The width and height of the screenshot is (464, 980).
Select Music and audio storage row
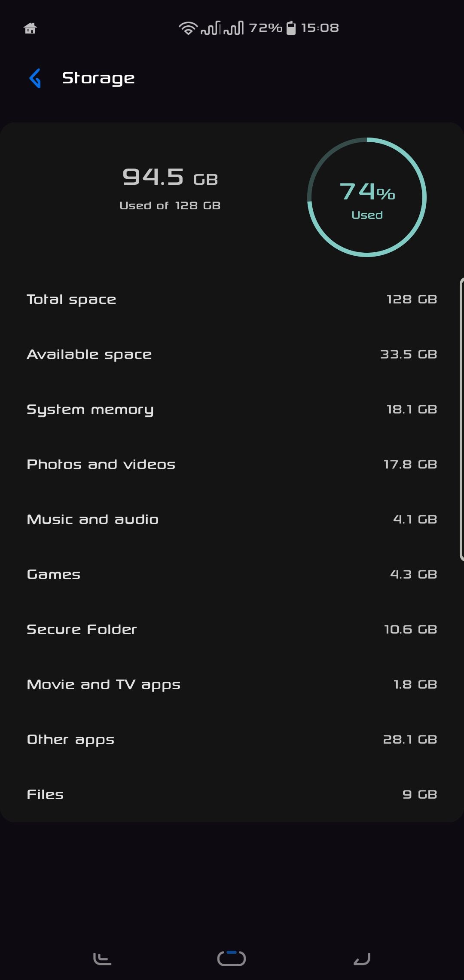point(232,519)
